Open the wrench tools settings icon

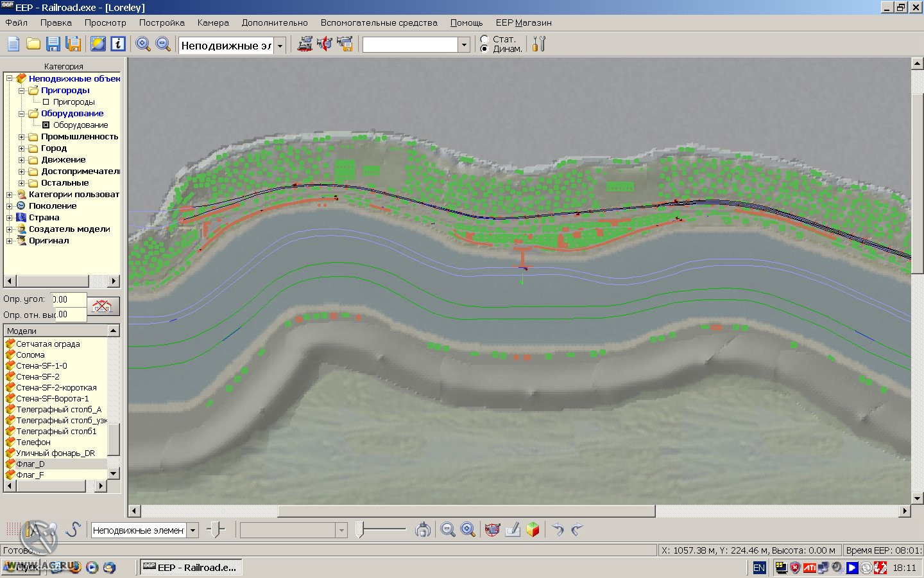pyautogui.click(x=539, y=44)
